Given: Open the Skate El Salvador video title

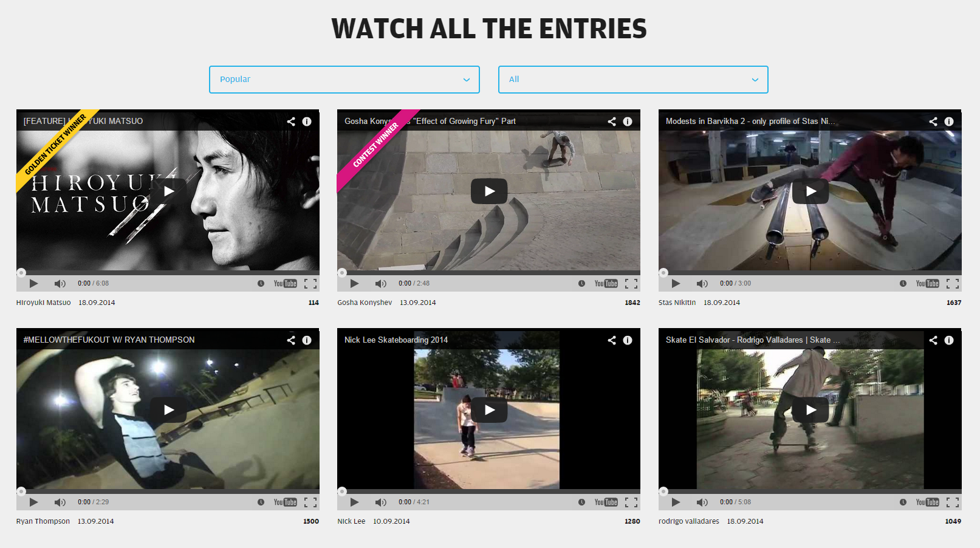Looking at the screenshot, I should (753, 340).
